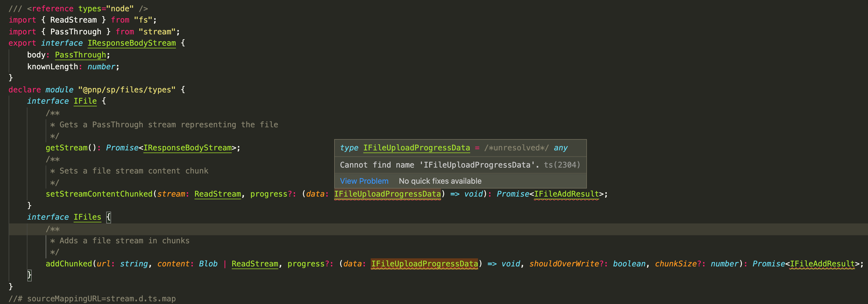Click the underlined IFile interface name

coord(85,101)
